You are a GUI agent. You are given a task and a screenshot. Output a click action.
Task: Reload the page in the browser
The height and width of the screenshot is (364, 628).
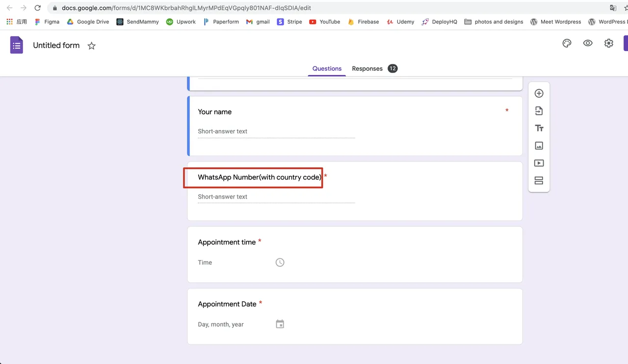(37, 8)
